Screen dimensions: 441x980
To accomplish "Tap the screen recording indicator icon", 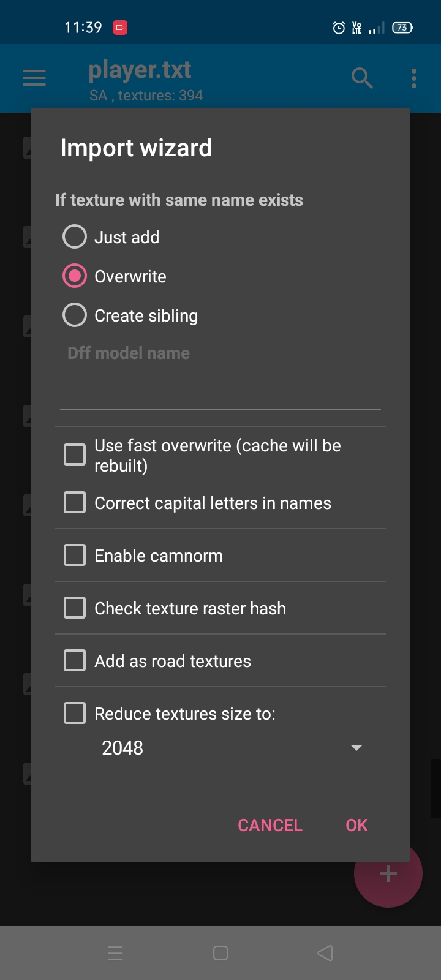I will [120, 28].
